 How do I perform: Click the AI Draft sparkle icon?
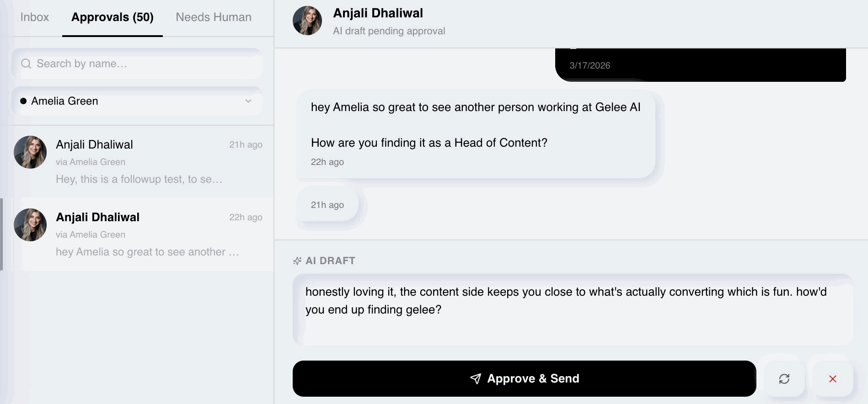click(297, 261)
